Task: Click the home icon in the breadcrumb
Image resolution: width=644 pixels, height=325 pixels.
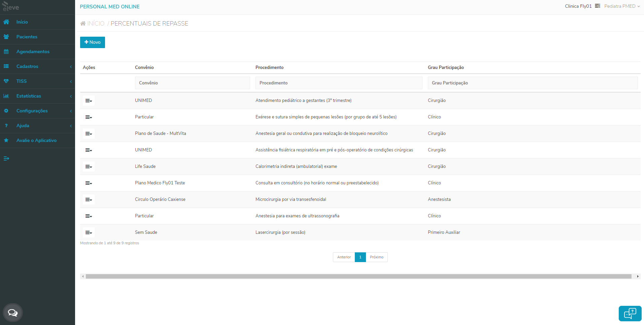Action: click(x=83, y=24)
